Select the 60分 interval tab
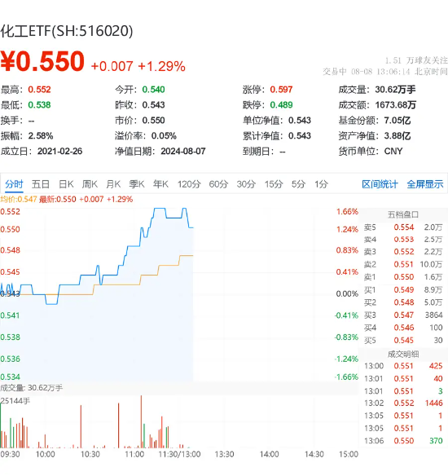This screenshot has height=476, width=448. click(x=218, y=184)
